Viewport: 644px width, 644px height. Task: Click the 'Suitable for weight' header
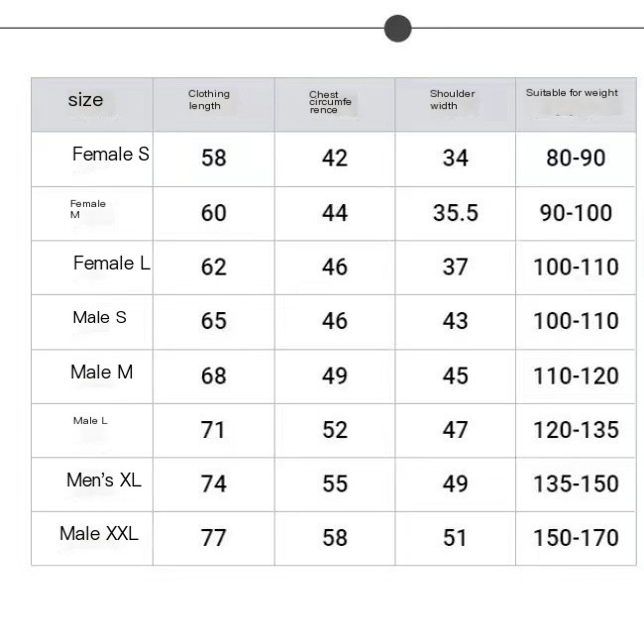[x=572, y=93]
